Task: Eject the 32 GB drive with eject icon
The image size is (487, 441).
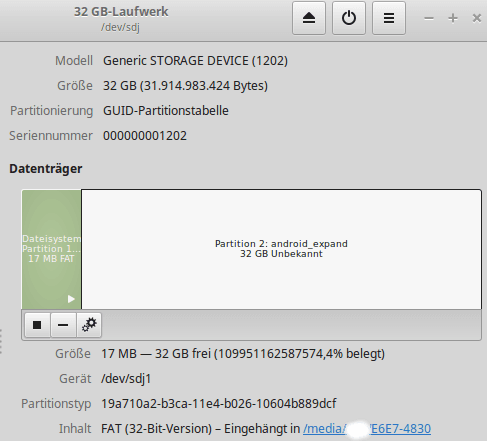Action: (x=309, y=18)
